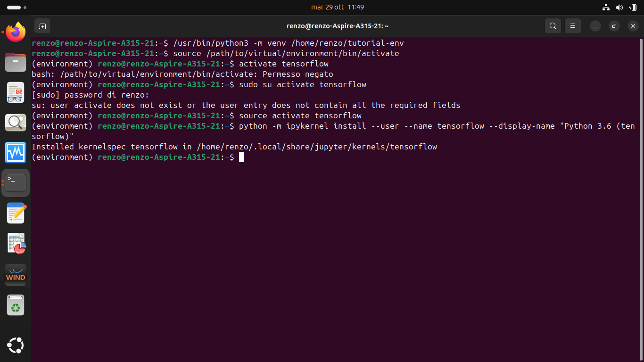The image size is (644, 362).
Task: Open System Monitor from the dock
Action: pyautogui.click(x=16, y=153)
